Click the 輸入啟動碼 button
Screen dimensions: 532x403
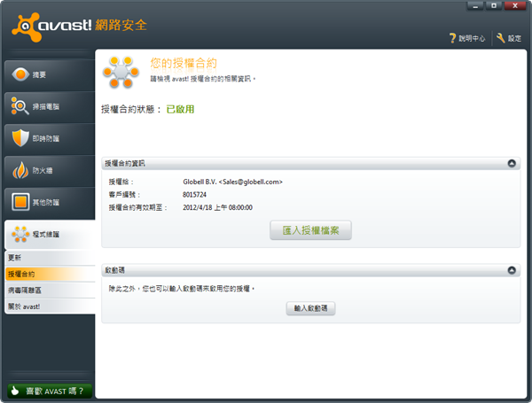(x=310, y=308)
